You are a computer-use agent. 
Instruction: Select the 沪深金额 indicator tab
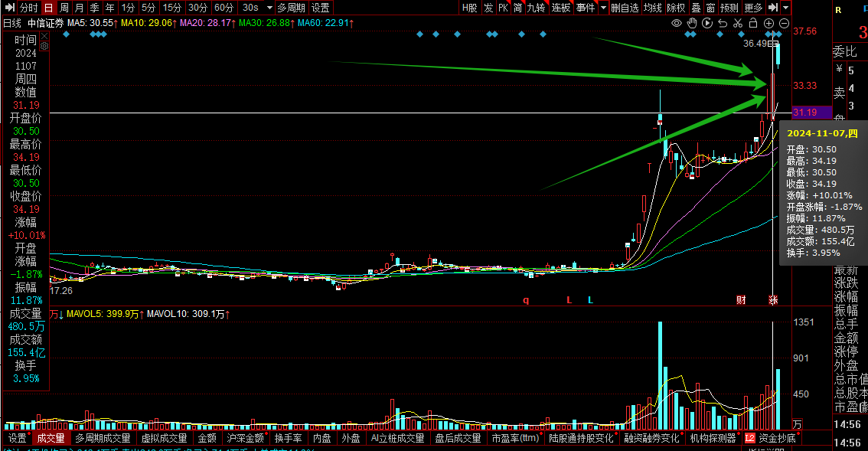click(245, 438)
